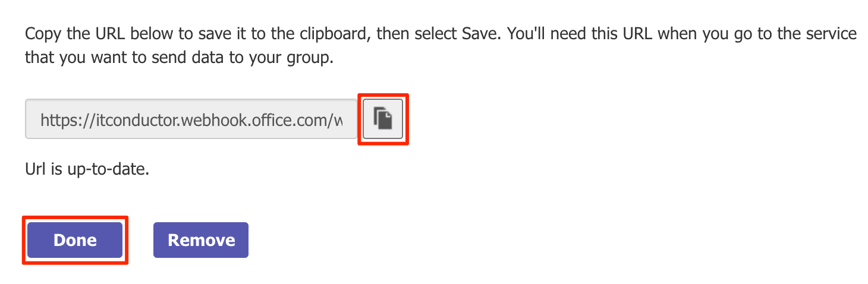Confirm the webhook setup with Done
The image size is (868, 284).
coord(75,240)
